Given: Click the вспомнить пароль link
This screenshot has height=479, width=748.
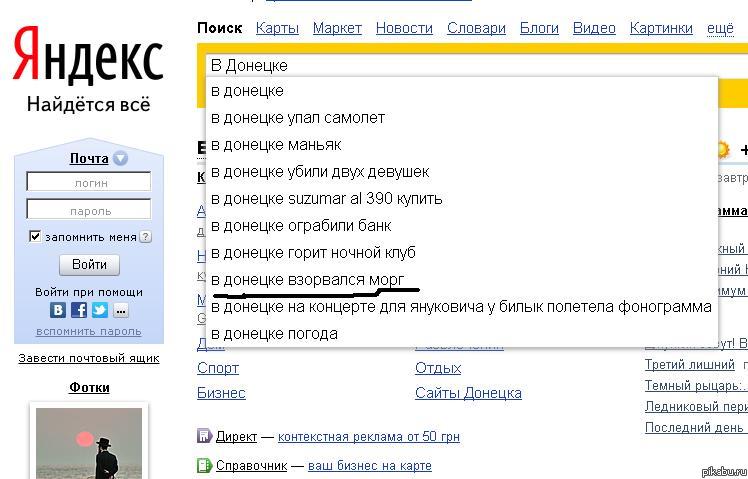Looking at the screenshot, I should coord(89,331).
